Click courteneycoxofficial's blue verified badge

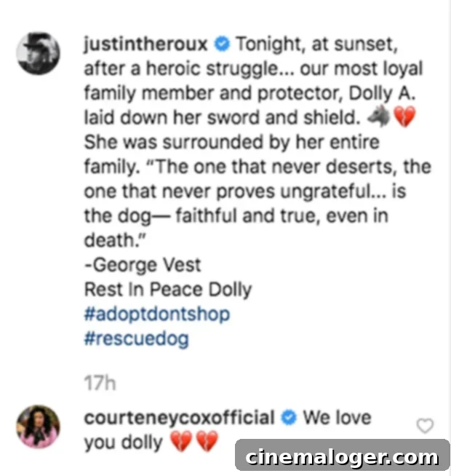(x=289, y=418)
